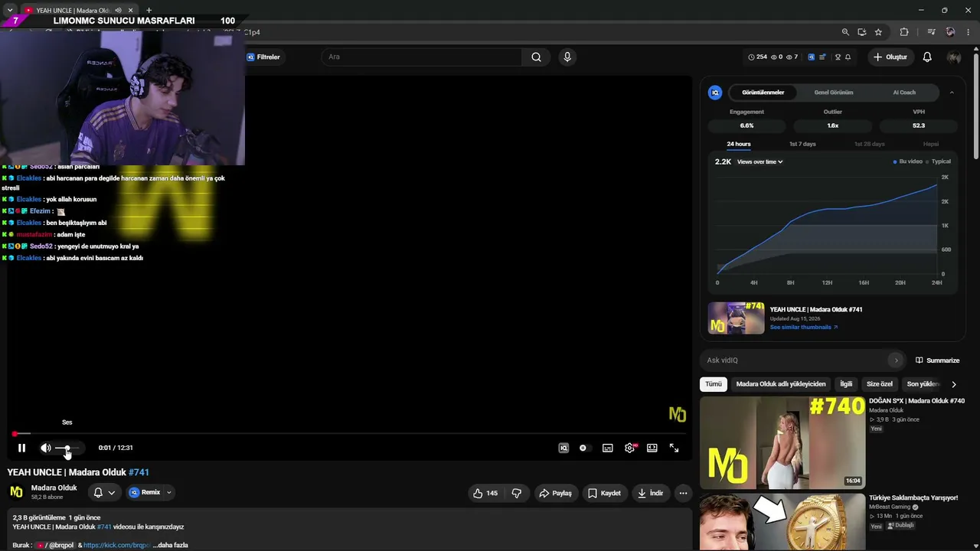The image size is (980, 551).
Task: Click the vidIQ icon in player controls
Action: tap(563, 448)
